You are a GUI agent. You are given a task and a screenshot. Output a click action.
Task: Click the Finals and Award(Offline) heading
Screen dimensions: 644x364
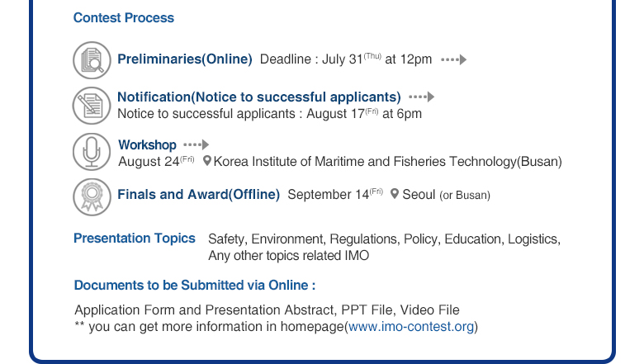(199, 194)
